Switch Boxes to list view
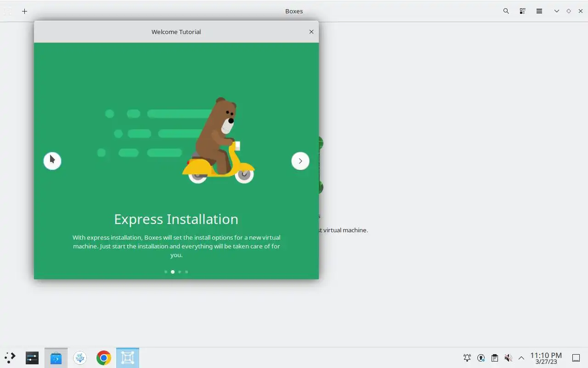Image resolution: width=588 pixels, height=368 pixels. point(522,11)
